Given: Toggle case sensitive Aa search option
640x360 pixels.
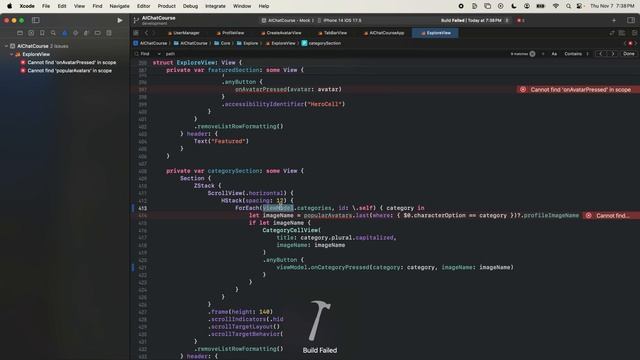Looking at the screenshot, I should click(x=554, y=54).
